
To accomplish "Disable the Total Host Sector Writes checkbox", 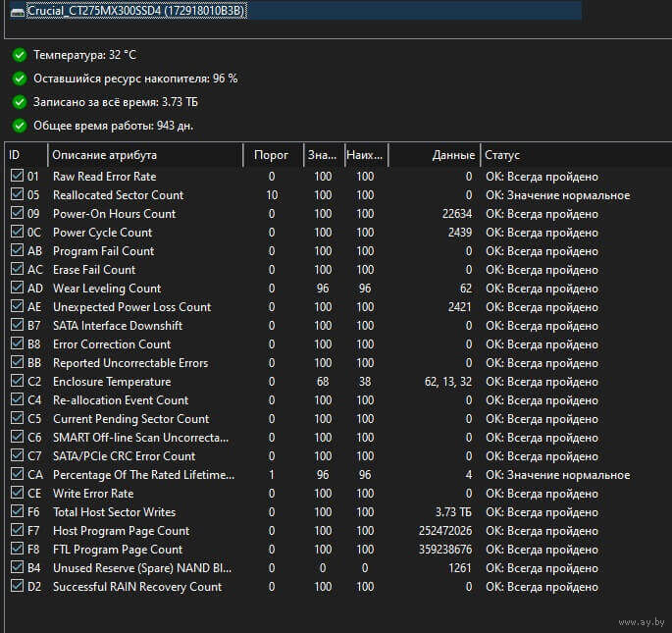I will pos(16,512).
